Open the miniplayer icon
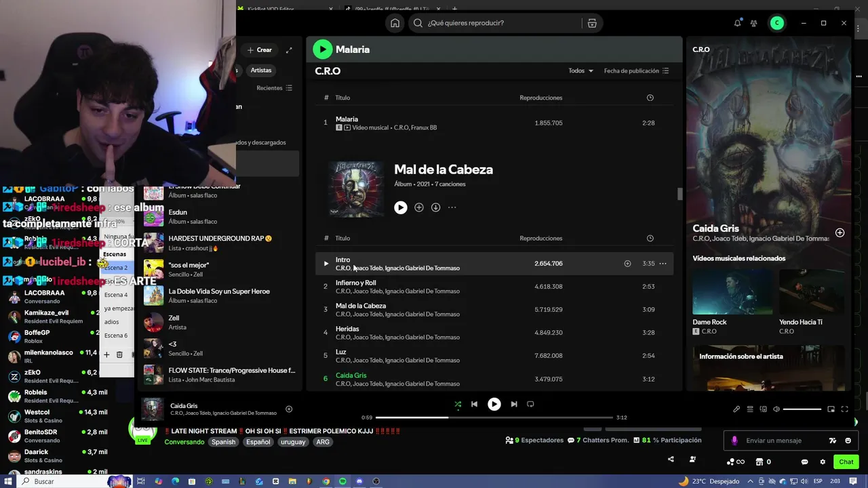This screenshot has width=868, height=488. pos(831,409)
